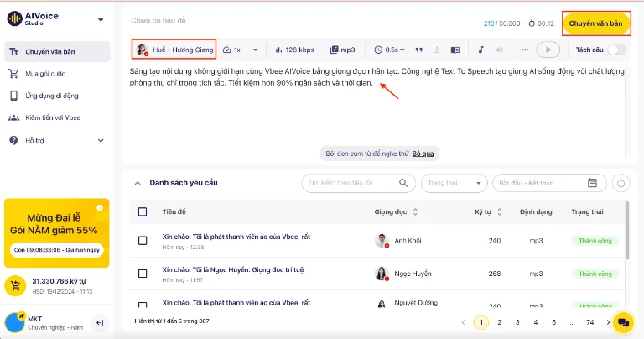Click the yellow shopping cart icon

pyautogui.click(x=16, y=285)
